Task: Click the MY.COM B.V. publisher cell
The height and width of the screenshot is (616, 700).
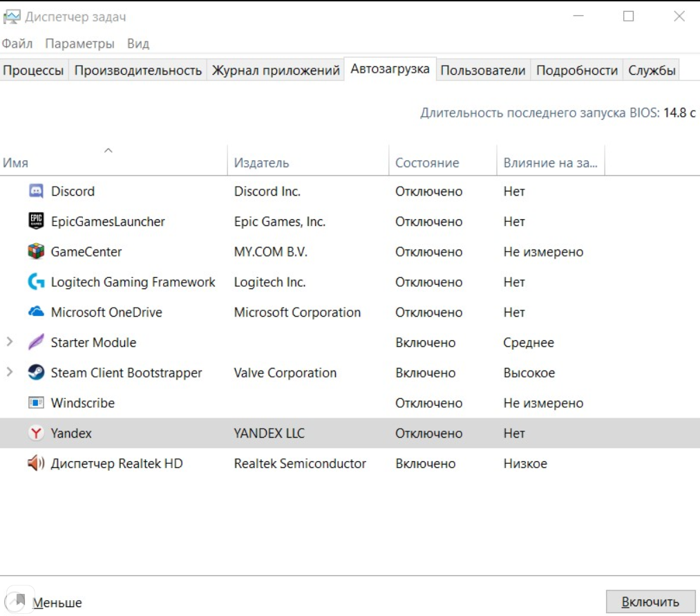Action: pos(271,252)
